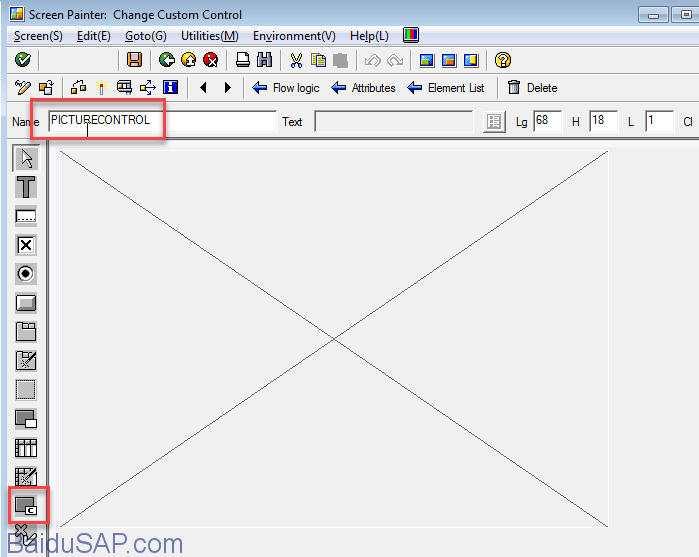Click the color monitor layout icon in menu bar
This screenshot has height=557, width=699.
[411, 35]
